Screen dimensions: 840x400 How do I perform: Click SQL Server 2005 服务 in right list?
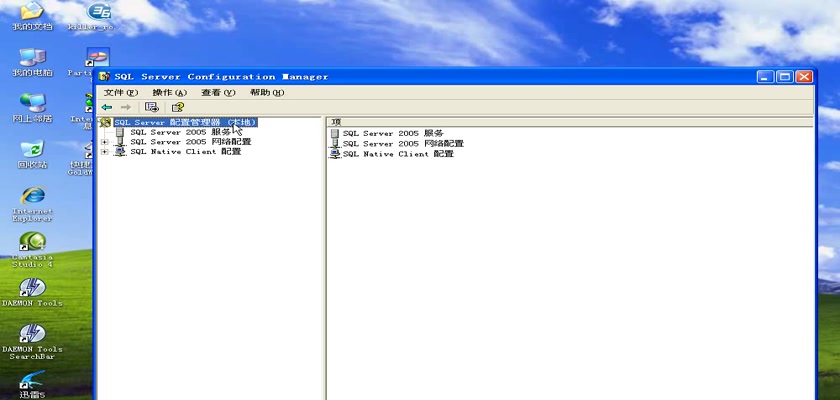(x=393, y=133)
